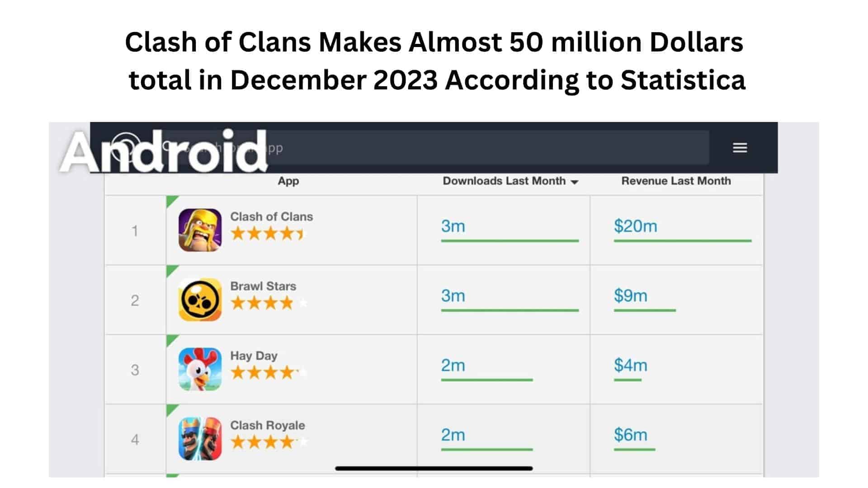The height and width of the screenshot is (488, 868).
Task: Click the Clash of Clans name link
Action: click(x=272, y=216)
